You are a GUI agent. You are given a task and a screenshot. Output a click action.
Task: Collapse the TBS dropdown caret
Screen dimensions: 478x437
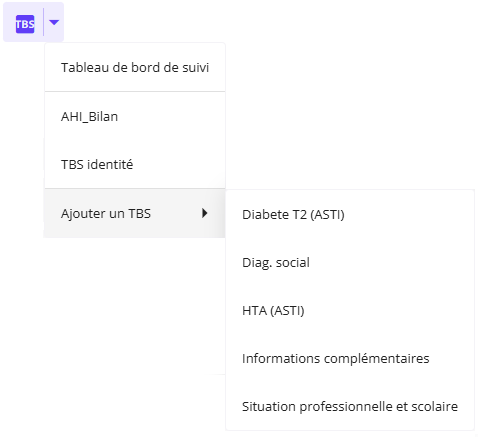[x=54, y=22]
